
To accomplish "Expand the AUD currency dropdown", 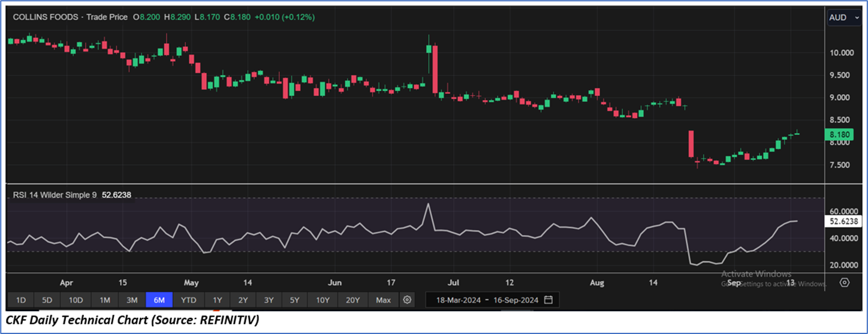I will (842, 17).
